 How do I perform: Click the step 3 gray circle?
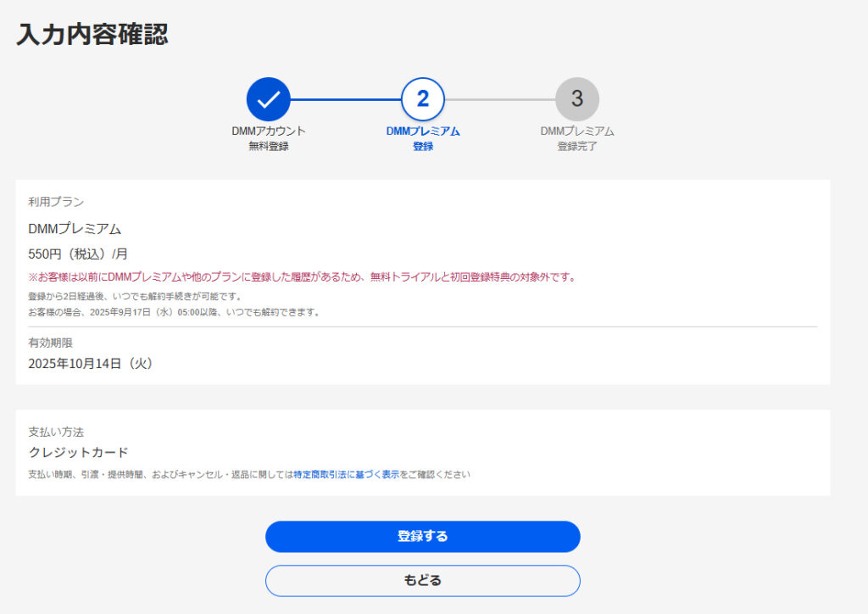tap(577, 99)
